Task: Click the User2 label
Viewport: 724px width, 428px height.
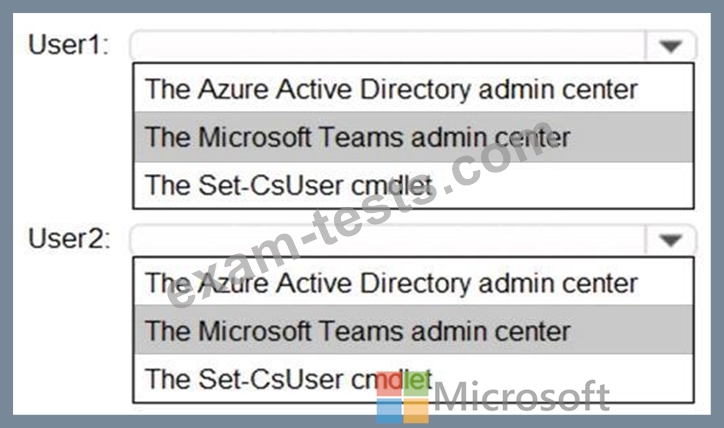Action: point(69,239)
